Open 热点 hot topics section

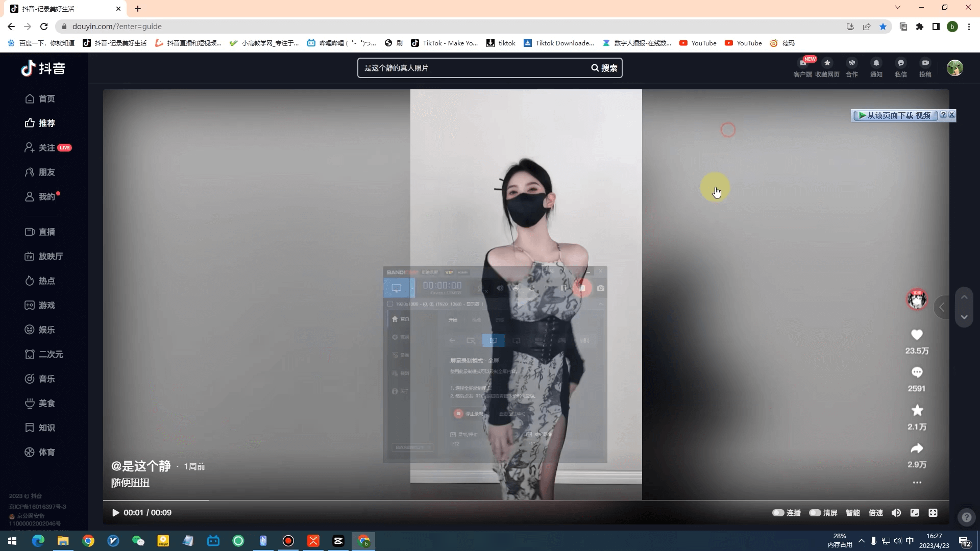[40, 281]
